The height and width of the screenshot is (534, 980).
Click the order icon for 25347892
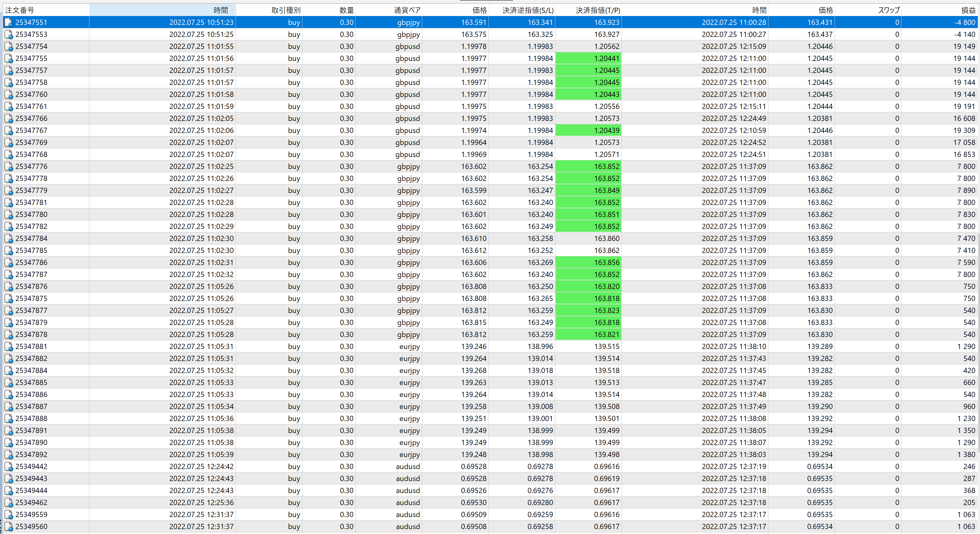8,455
